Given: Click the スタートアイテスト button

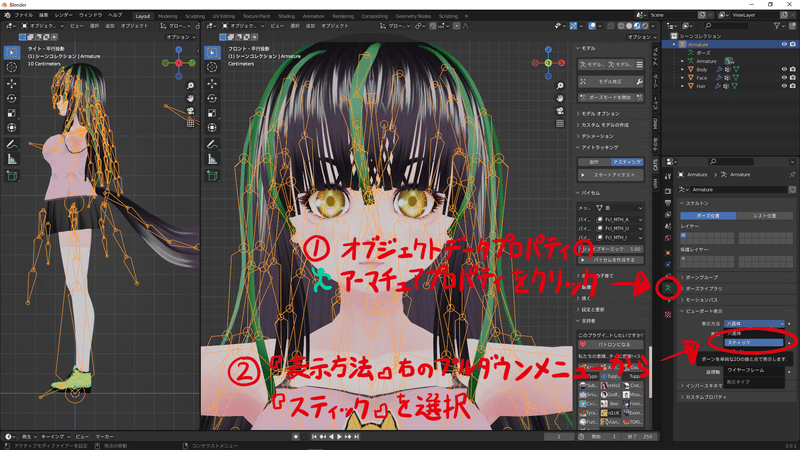Looking at the screenshot, I should pos(611,175).
